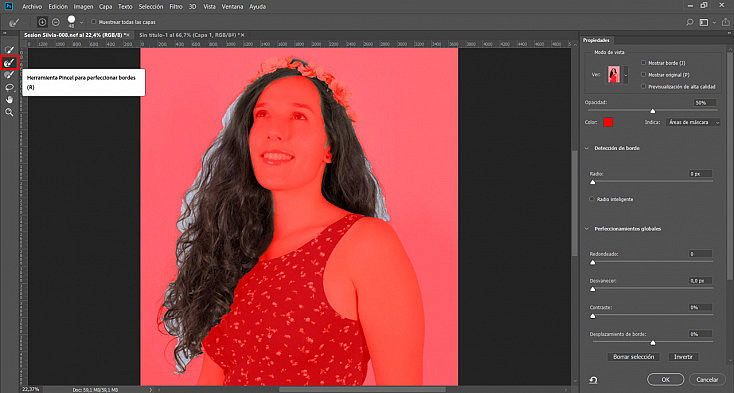Open the status bar info arrow

150,389
